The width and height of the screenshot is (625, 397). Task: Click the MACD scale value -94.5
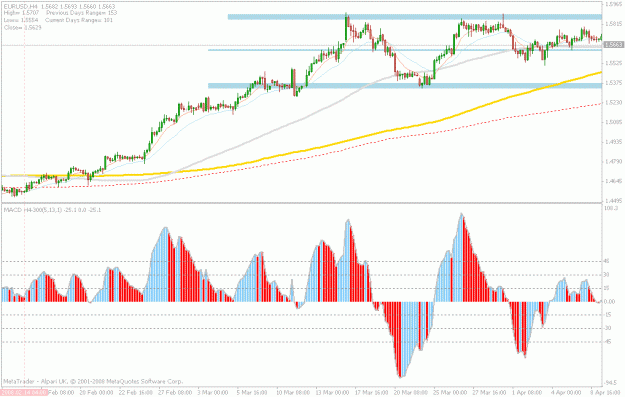coord(610,383)
